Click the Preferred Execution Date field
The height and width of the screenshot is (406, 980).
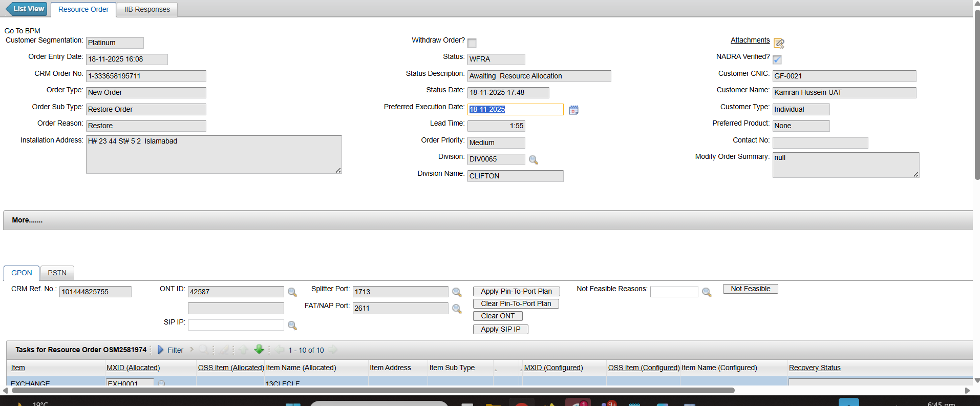point(515,109)
